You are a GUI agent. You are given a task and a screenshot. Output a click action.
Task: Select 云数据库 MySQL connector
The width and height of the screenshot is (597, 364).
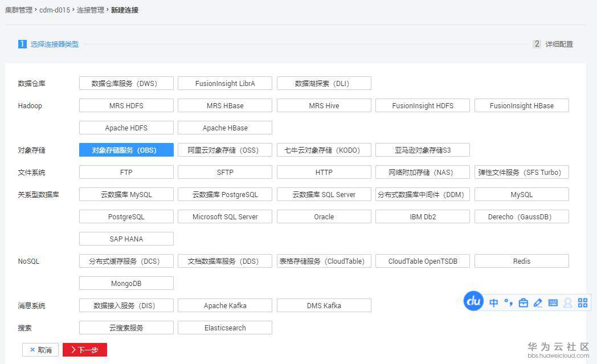click(126, 195)
